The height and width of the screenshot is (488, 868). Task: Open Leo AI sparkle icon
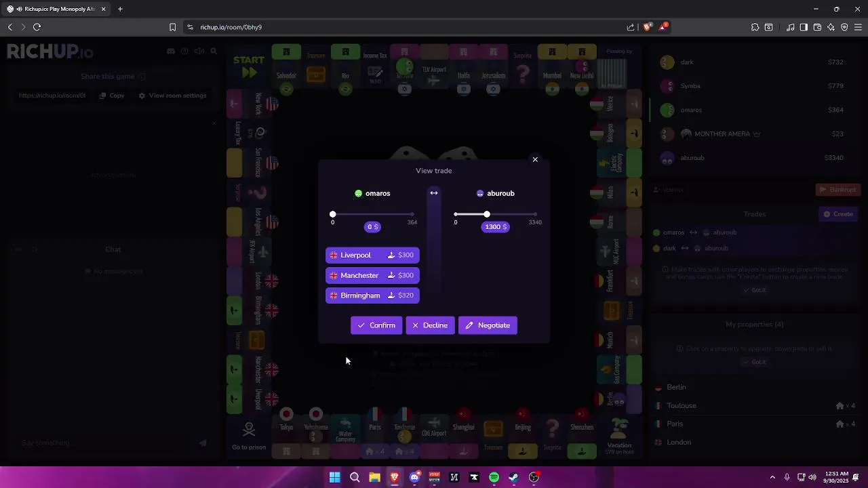point(831,27)
